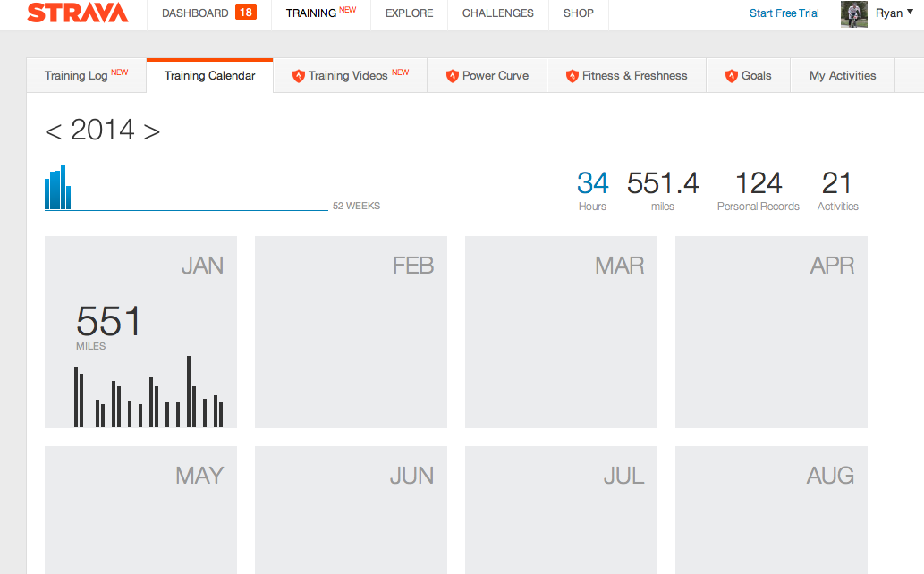This screenshot has width=924, height=574.
Task: Open the January month tile
Action: (x=140, y=332)
